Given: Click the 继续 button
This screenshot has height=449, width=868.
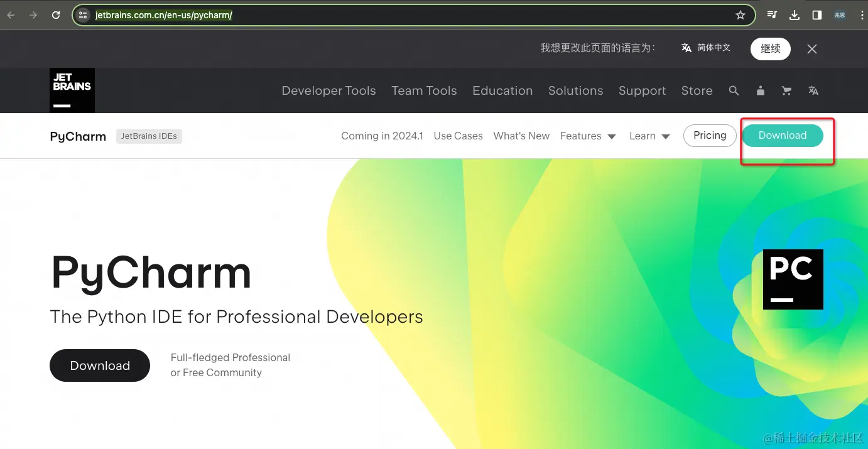Looking at the screenshot, I should (771, 48).
